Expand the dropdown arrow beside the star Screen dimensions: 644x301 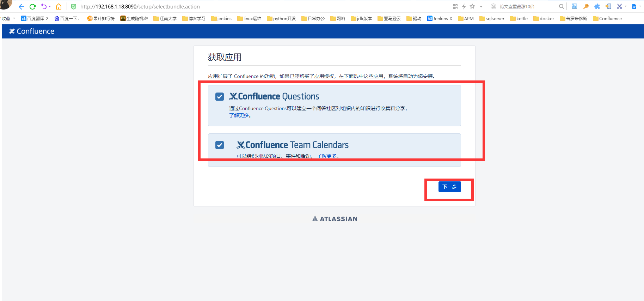481,7
